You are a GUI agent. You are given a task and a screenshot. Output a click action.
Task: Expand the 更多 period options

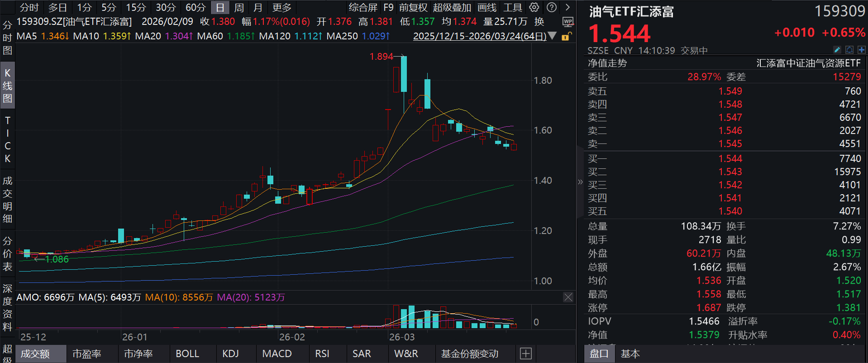tap(281, 8)
